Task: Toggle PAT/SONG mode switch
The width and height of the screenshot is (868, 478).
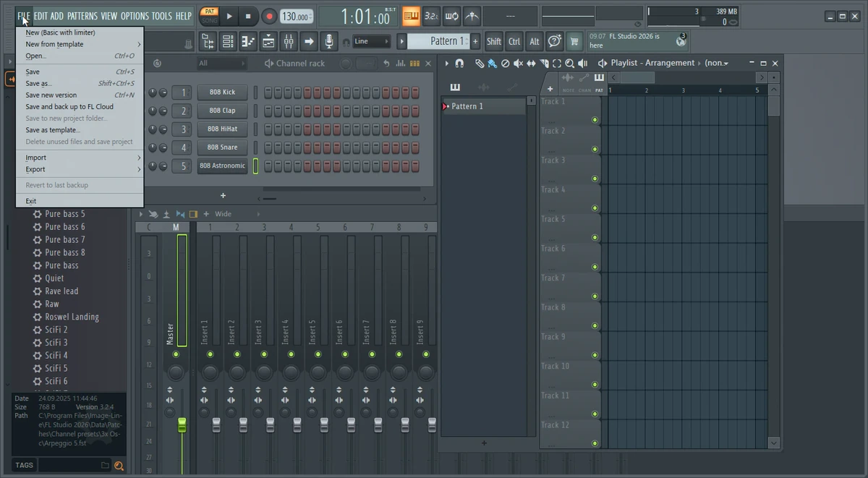Action: pyautogui.click(x=209, y=16)
